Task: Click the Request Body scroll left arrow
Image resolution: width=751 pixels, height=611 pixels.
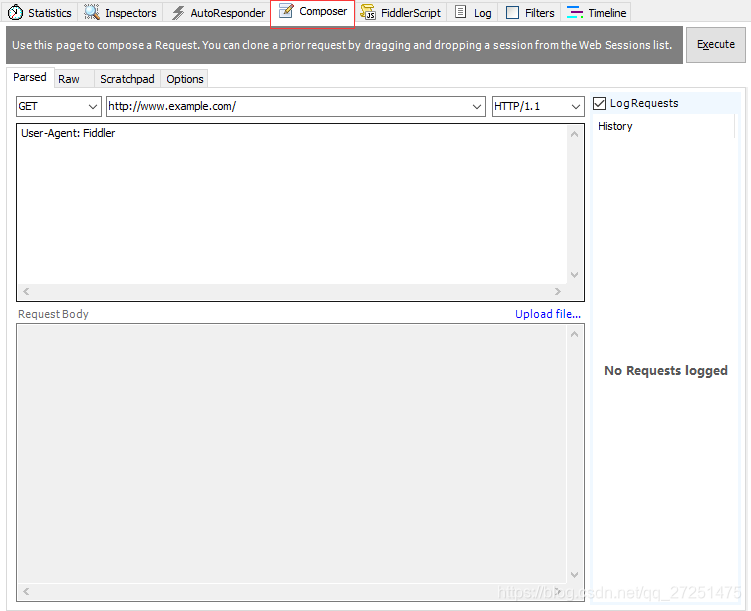Action: tap(26, 592)
